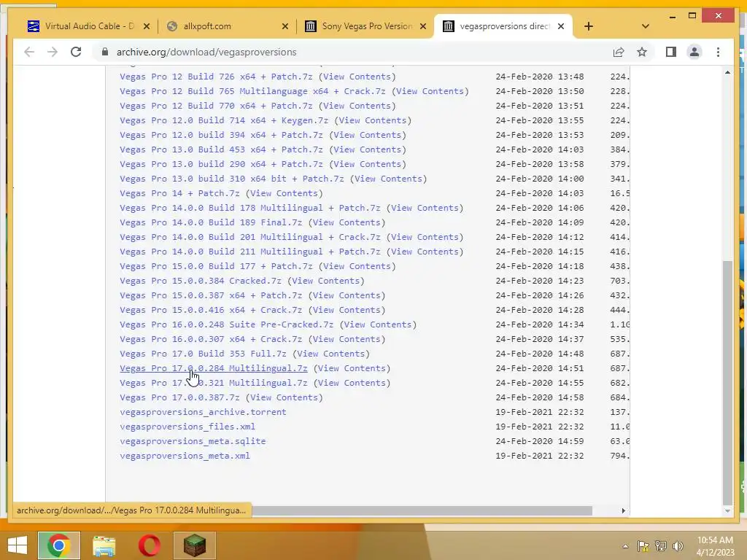The width and height of the screenshot is (747, 560).
Task: Open Vegas Pro 17.0 Build 353 Full.7z
Action: (203, 354)
